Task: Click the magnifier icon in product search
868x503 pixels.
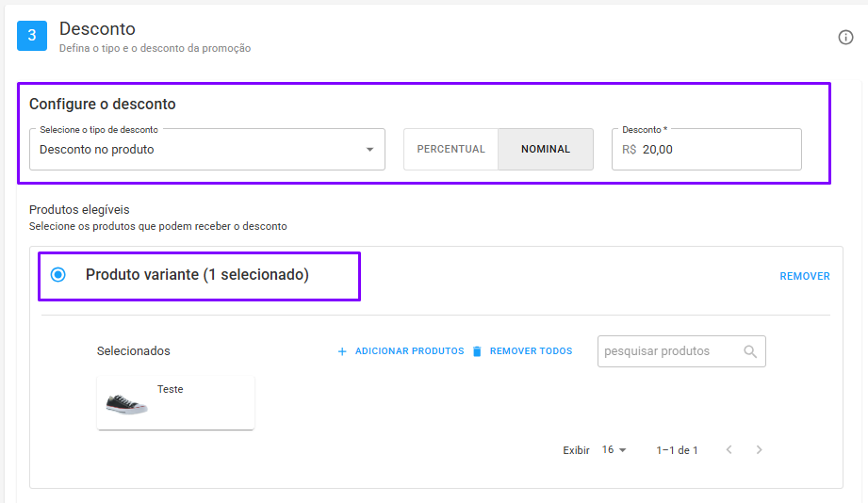Action: click(x=750, y=351)
